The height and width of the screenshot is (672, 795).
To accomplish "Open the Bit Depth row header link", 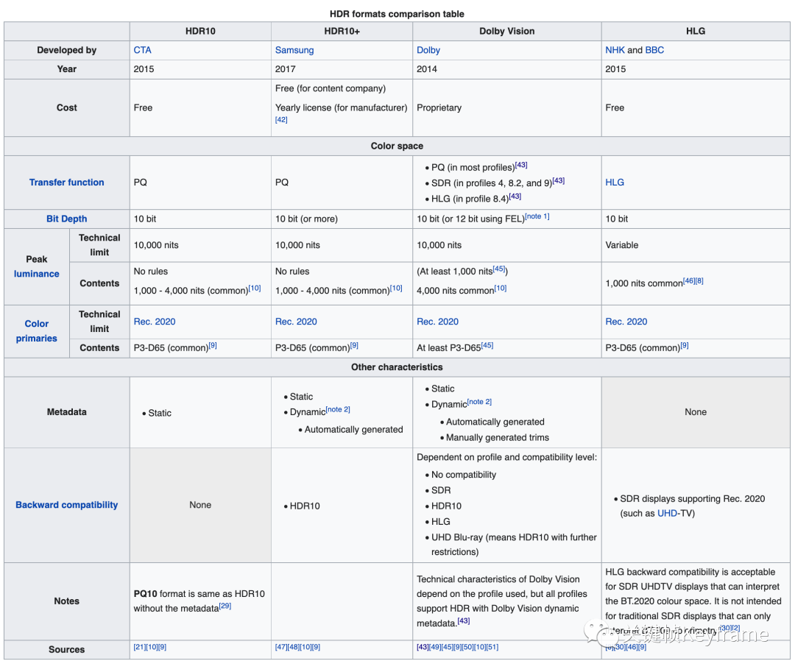I will [x=66, y=219].
